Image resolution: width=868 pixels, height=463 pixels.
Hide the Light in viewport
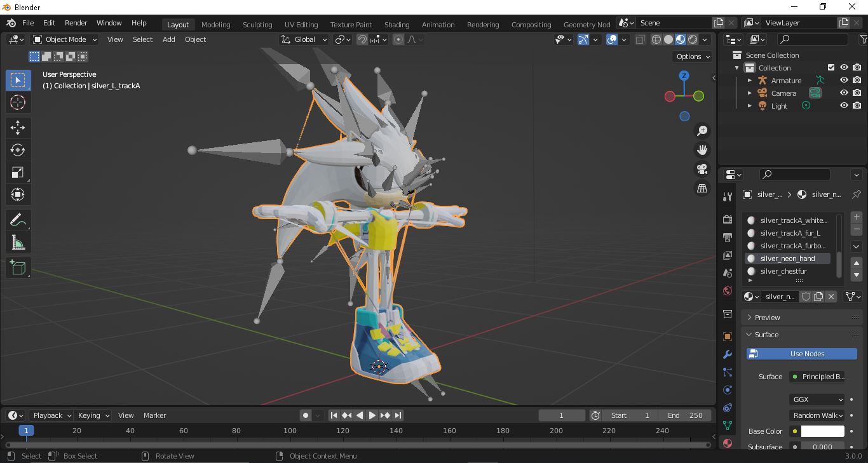tap(844, 106)
